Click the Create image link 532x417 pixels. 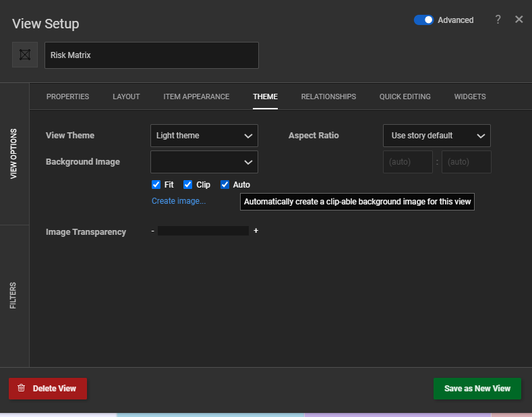point(179,201)
